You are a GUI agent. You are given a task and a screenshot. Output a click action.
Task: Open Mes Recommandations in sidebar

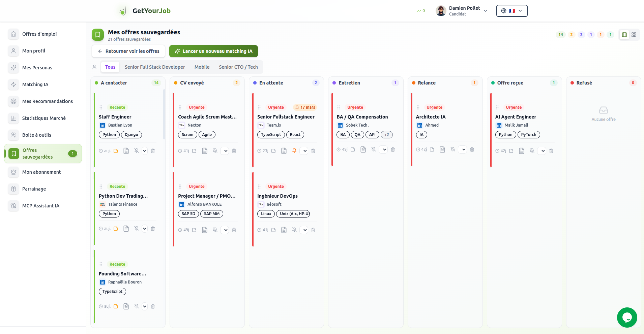coord(43,101)
